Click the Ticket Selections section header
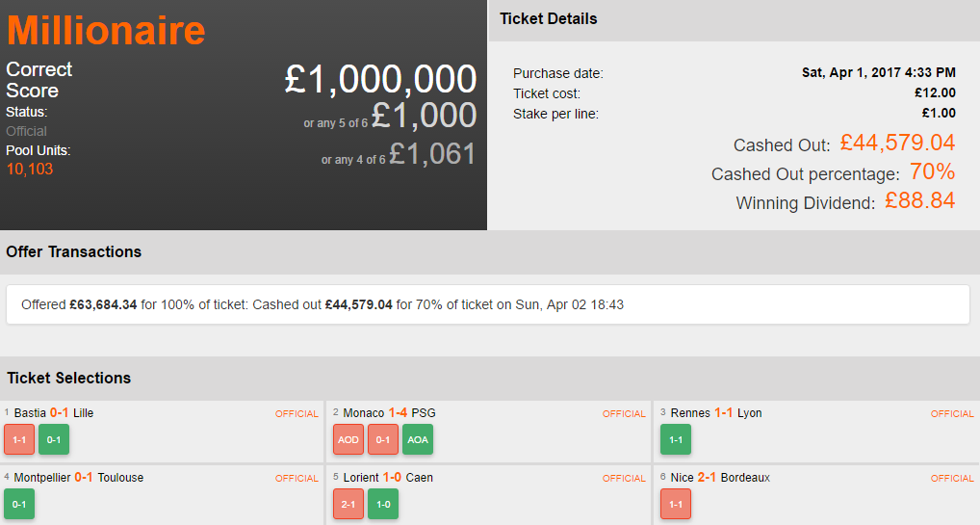 click(x=68, y=378)
